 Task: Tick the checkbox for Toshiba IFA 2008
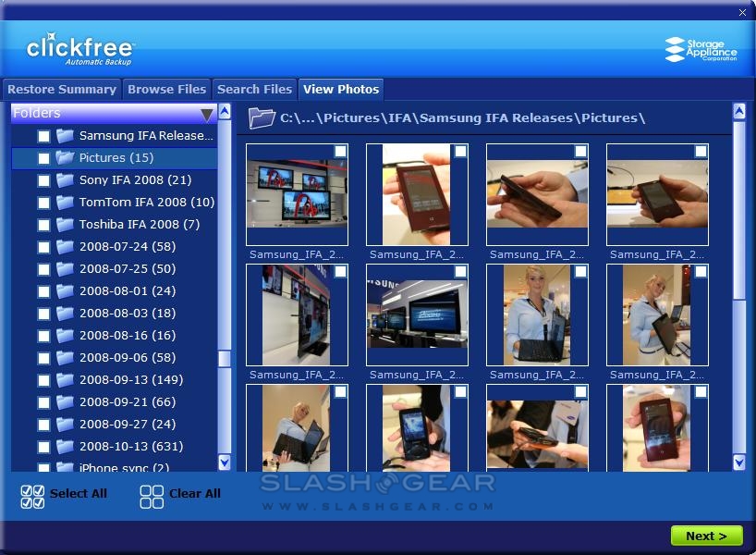[x=43, y=226]
